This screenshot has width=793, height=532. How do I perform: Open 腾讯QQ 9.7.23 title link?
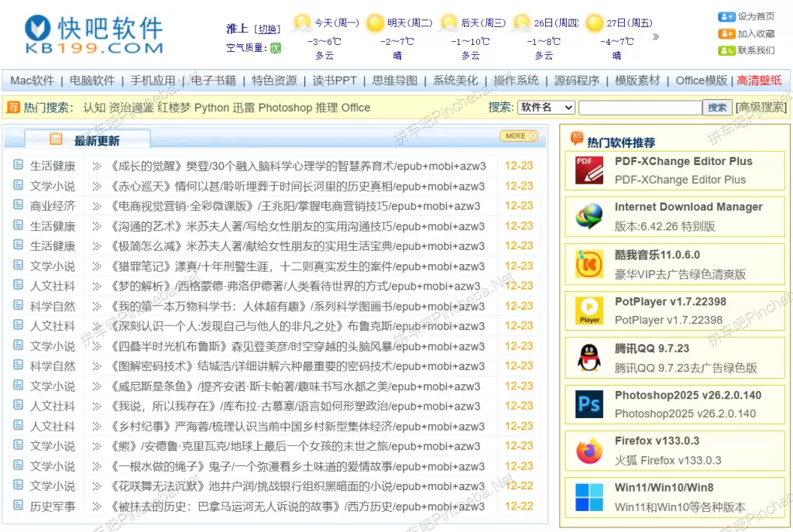pyautogui.click(x=652, y=348)
